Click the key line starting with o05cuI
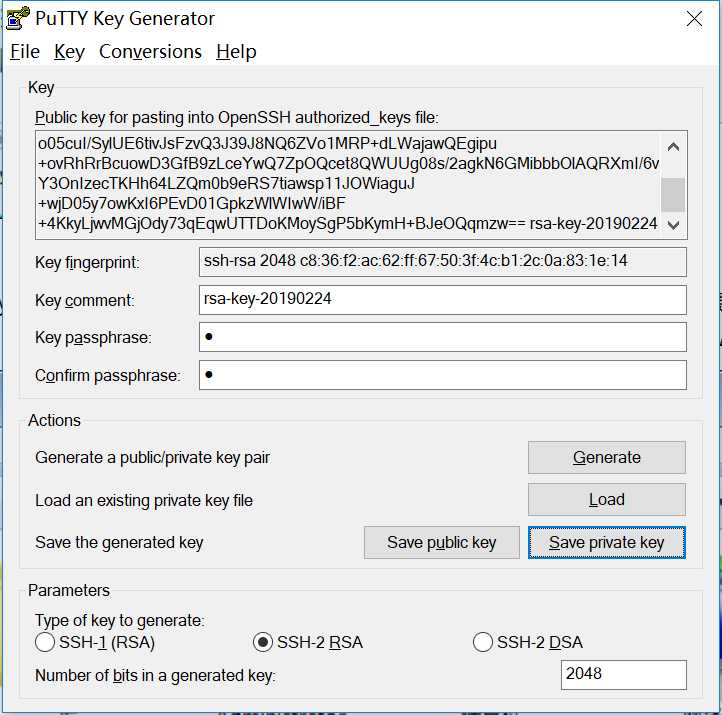 pyautogui.click(x=267, y=144)
